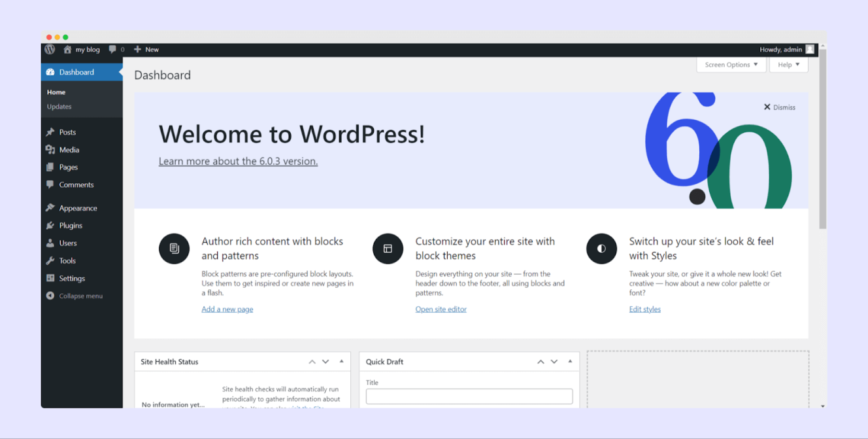Open the Plugins menu item
Image resolution: width=868 pixels, height=439 pixels.
click(82, 226)
